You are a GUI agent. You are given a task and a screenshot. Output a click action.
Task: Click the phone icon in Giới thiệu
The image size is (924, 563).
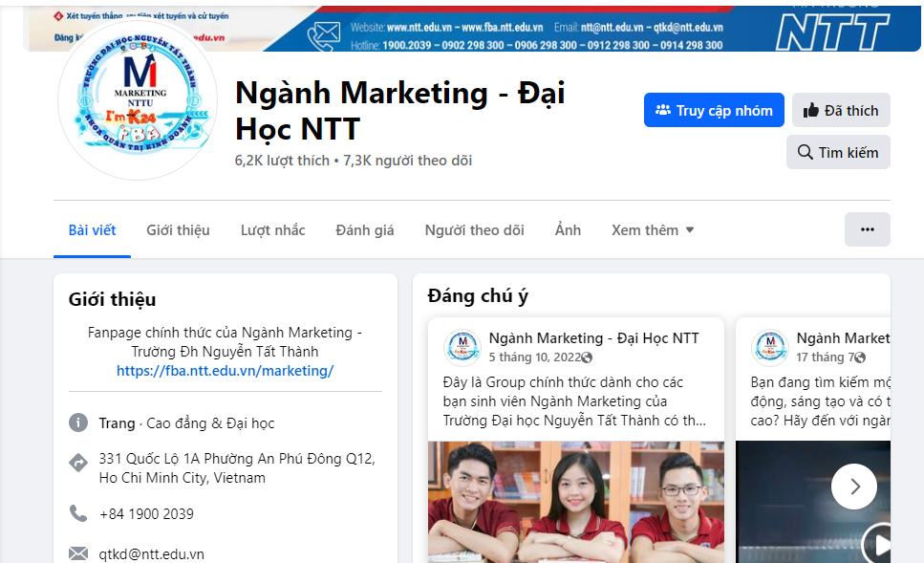click(78, 513)
